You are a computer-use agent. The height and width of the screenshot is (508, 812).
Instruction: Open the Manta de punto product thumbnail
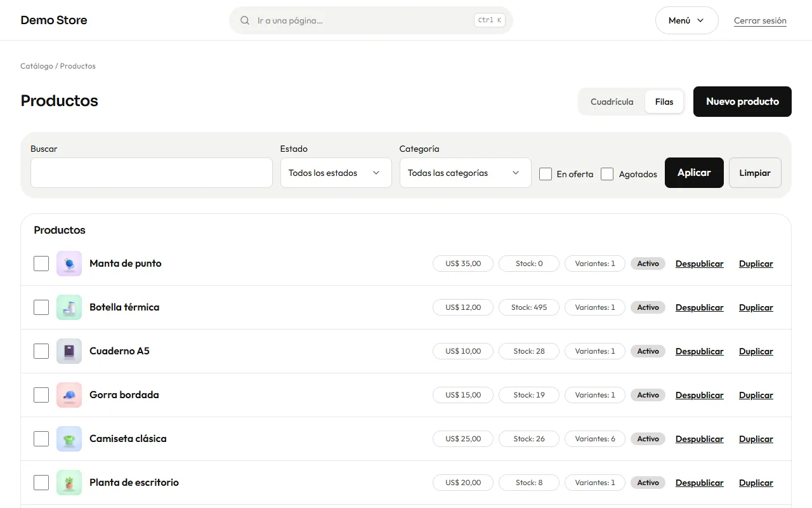coord(69,264)
